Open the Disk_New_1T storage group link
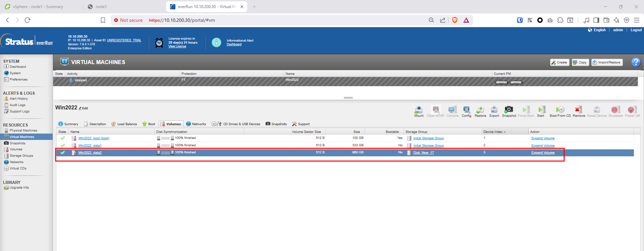Screen dimensions: 644x251 pyautogui.click(x=423, y=153)
